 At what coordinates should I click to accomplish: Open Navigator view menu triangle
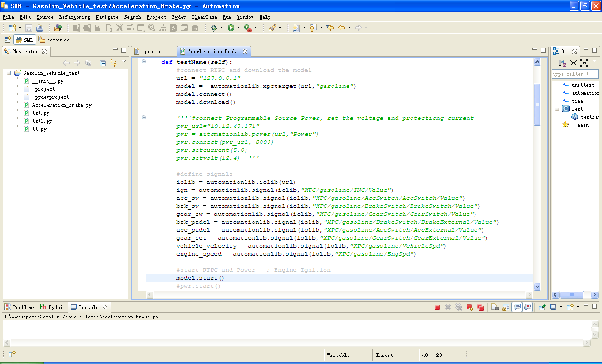pos(124,62)
